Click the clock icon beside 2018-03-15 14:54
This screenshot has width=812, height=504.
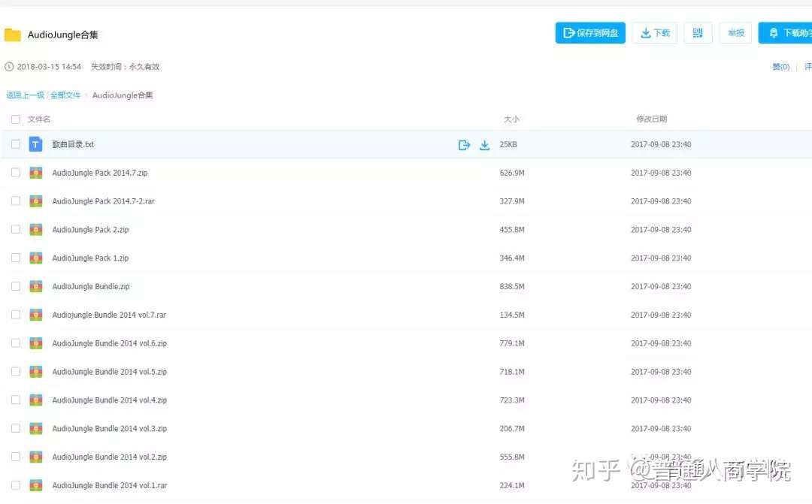coord(9,67)
